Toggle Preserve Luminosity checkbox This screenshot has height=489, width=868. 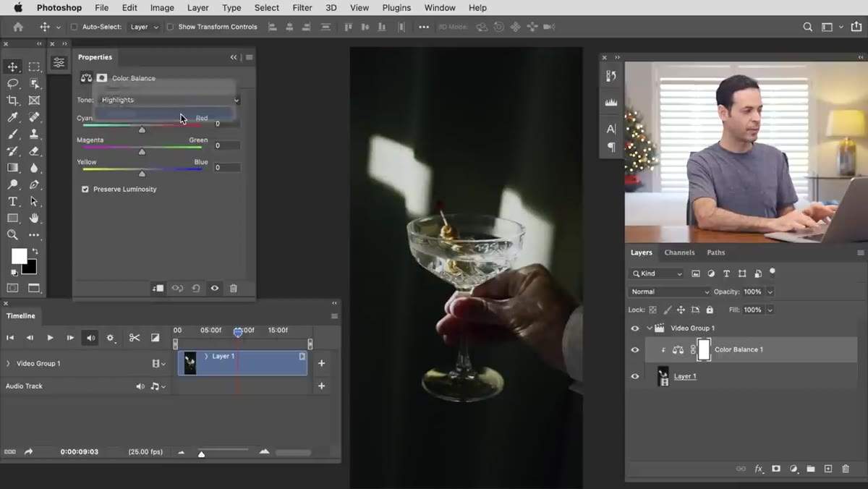pos(85,189)
